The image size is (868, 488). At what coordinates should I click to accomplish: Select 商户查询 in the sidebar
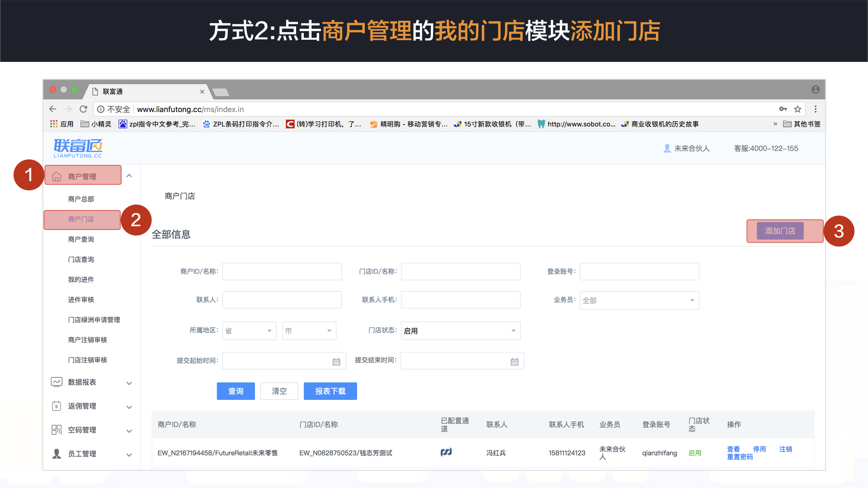point(81,239)
